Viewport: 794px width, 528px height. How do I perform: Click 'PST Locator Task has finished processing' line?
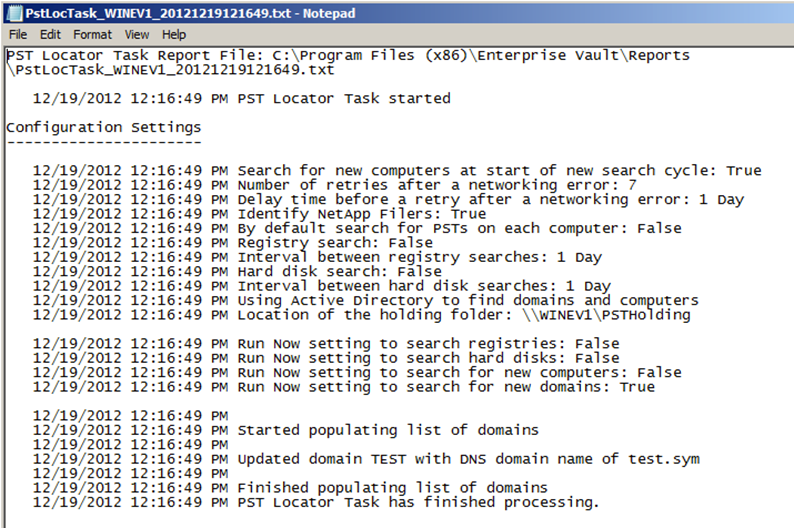tap(417, 502)
